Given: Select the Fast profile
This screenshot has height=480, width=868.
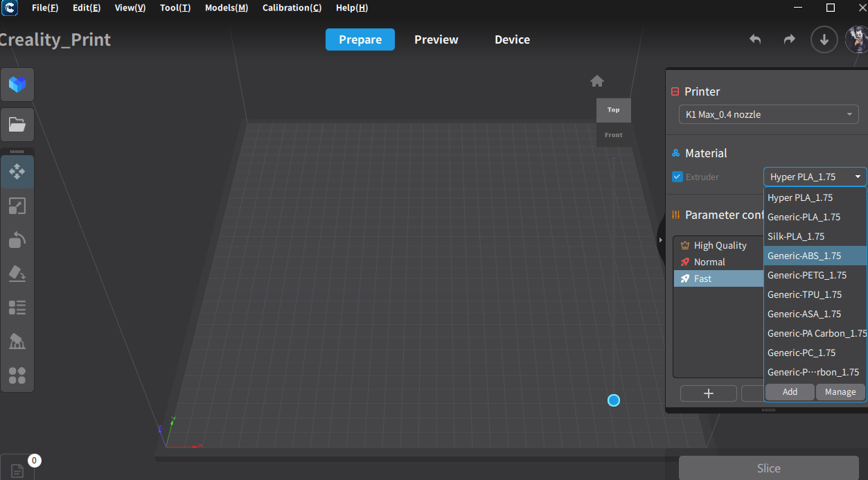Looking at the screenshot, I should (719, 278).
